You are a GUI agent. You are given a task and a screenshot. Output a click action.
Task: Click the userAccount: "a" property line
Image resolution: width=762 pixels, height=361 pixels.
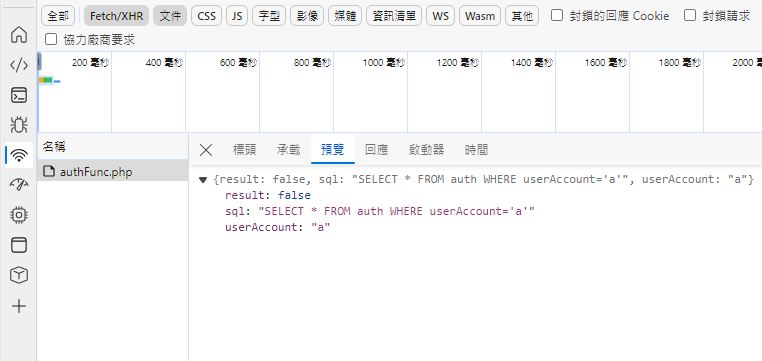(x=278, y=227)
